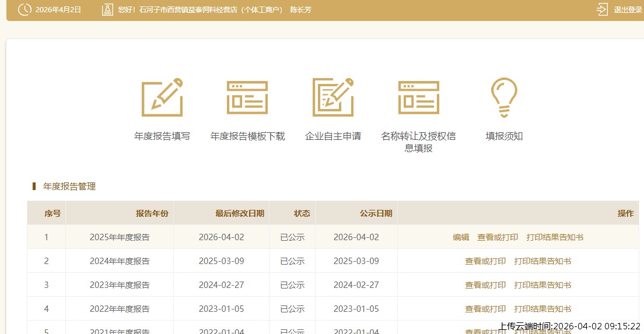Open 查看或打印 for 2023年年度报告
The image size is (644, 334).
pyautogui.click(x=485, y=285)
